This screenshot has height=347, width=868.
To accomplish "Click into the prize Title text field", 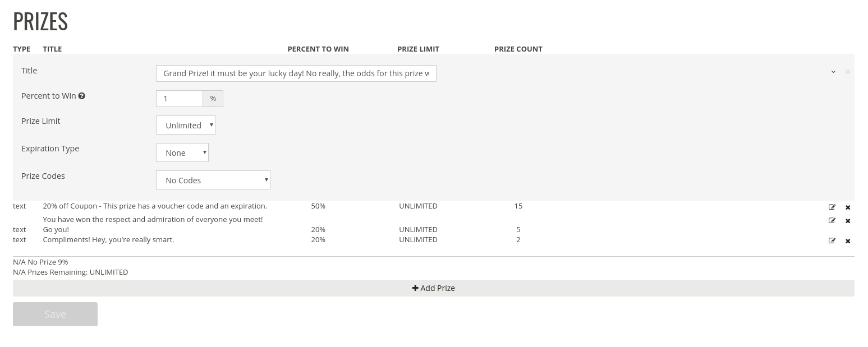I will (x=296, y=73).
